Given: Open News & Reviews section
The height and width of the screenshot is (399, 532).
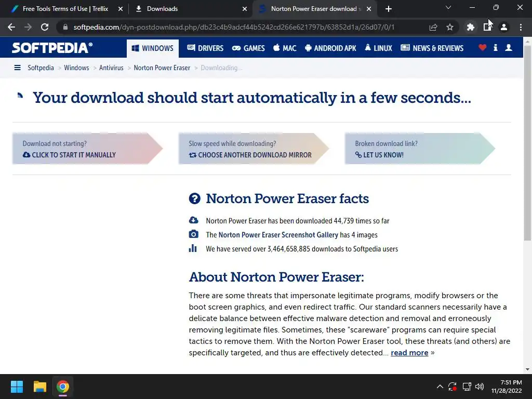Looking at the screenshot, I should [x=432, y=48].
